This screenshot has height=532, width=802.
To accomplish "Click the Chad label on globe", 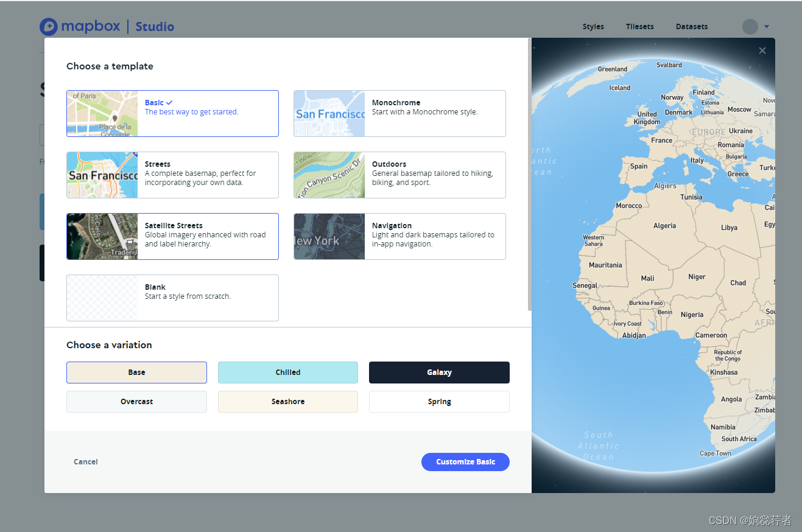I will point(738,283).
